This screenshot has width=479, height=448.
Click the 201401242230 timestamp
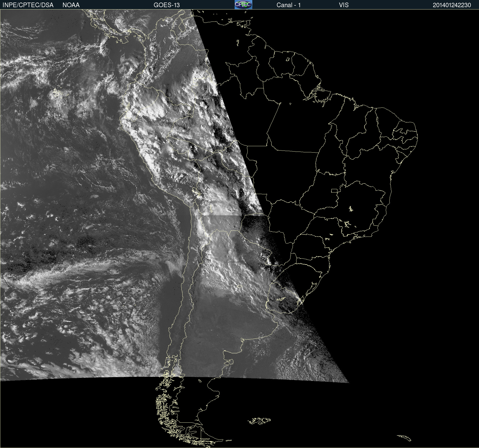(452, 5)
